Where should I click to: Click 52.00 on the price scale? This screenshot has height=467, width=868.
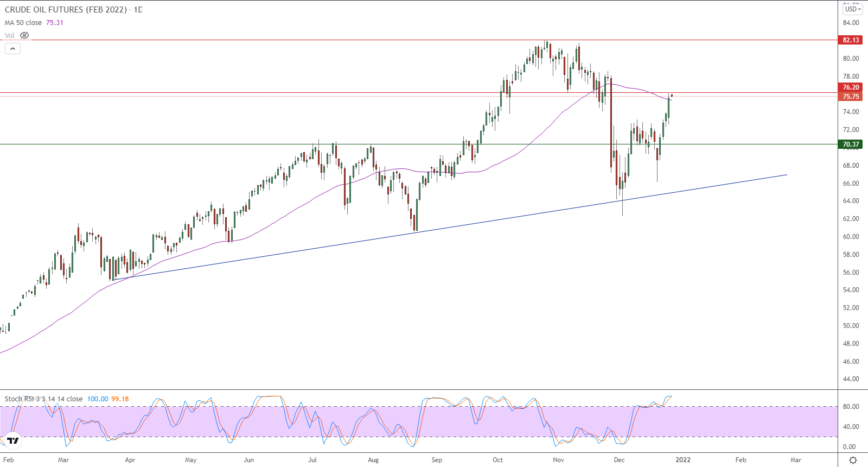851,308
